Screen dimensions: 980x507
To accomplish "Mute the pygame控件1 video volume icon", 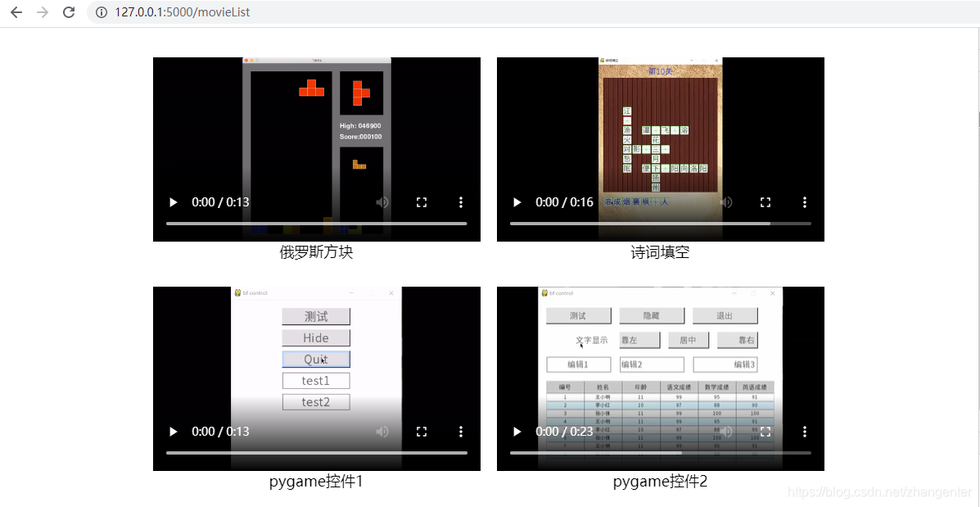I will (382, 432).
